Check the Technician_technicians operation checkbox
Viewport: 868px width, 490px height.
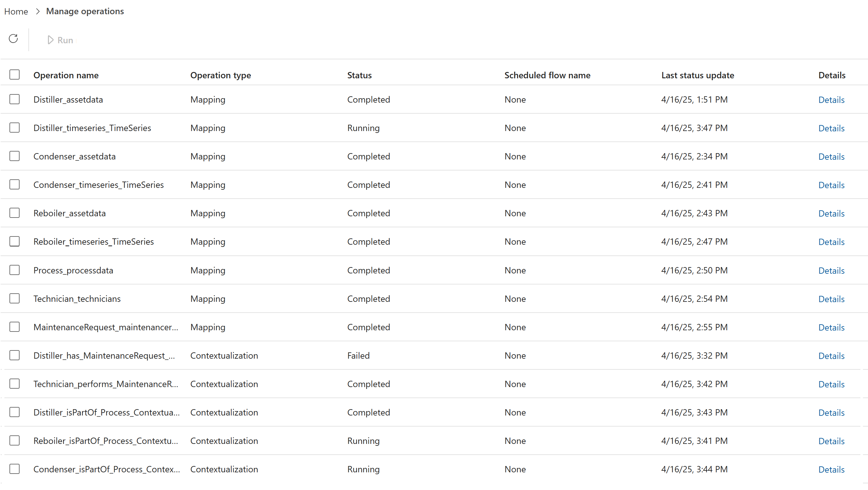(x=15, y=298)
